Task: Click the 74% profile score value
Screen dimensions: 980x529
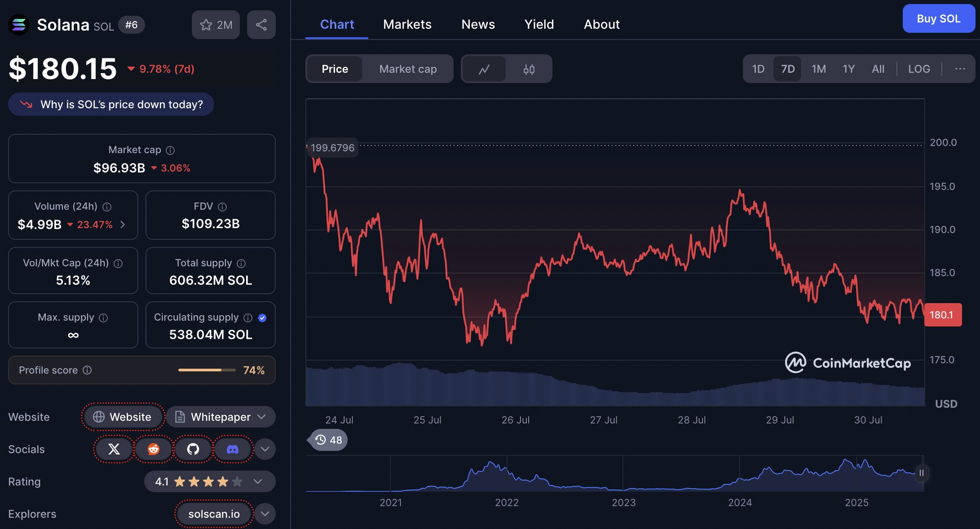Action: 254,370
